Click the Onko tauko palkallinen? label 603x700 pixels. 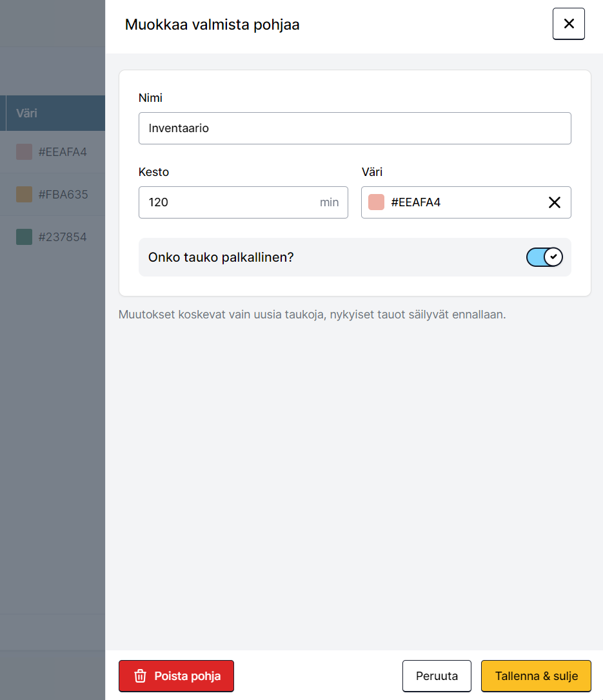(x=221, y=257)
